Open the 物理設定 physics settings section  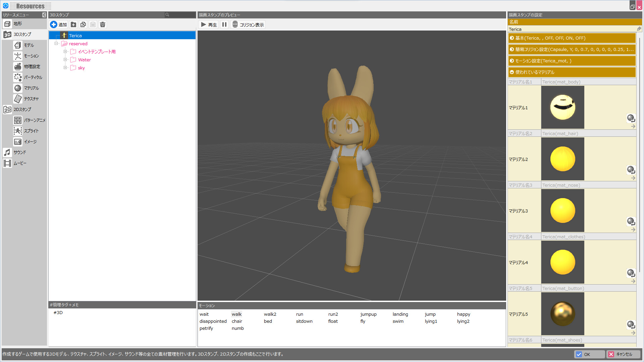pyautogui.click(x=32, y=67)
